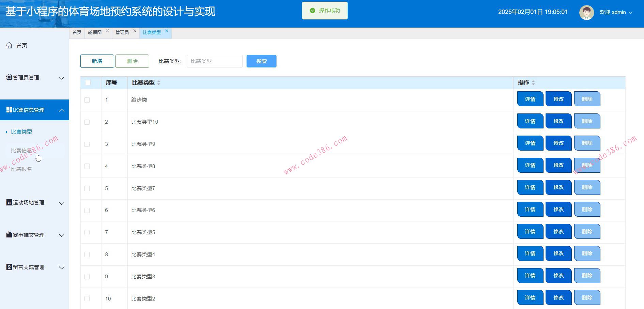This screenshot has width=644, height=309.
Task: Click the 新增 button
Action: (97, 61)
